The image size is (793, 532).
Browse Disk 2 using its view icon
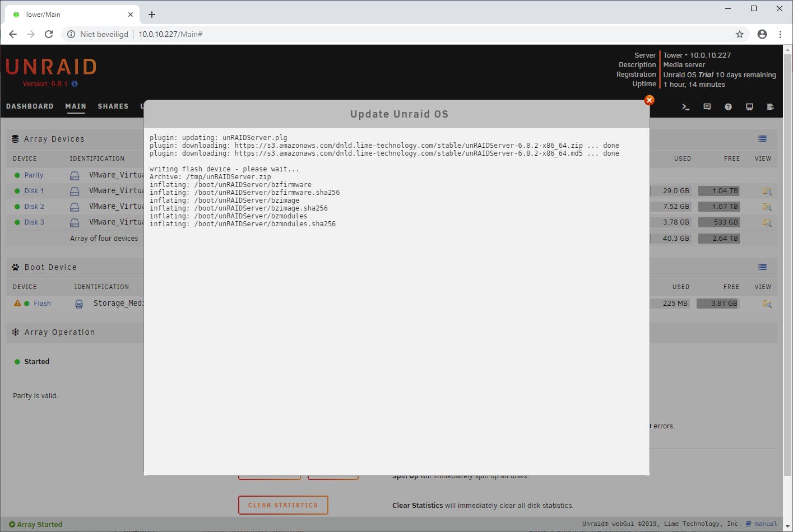(767, 207)
